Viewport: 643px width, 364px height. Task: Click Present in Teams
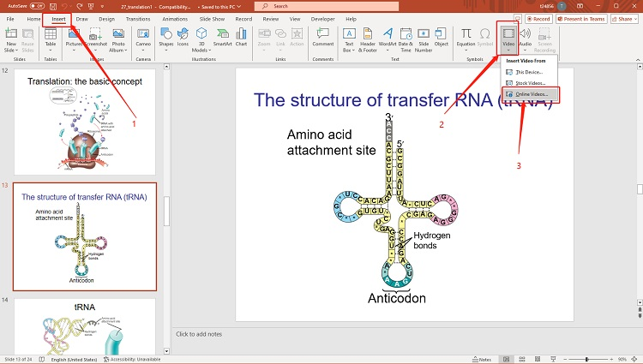click(580, 19)
